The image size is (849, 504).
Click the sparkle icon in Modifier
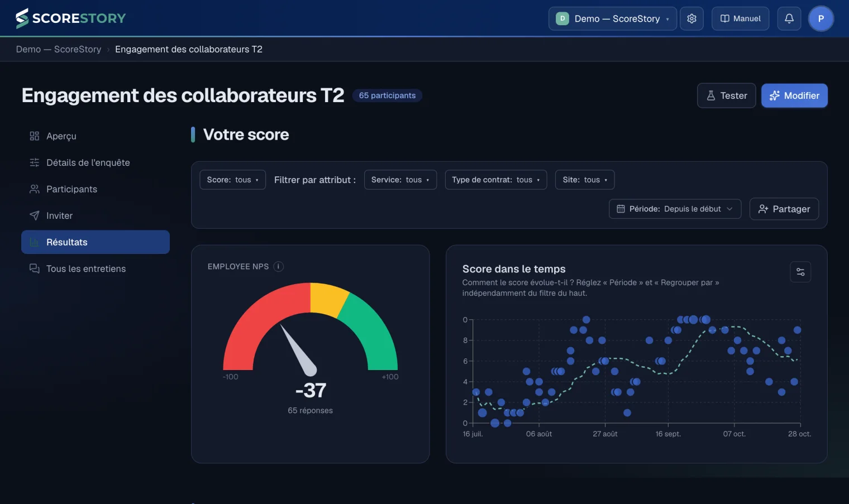775,95
